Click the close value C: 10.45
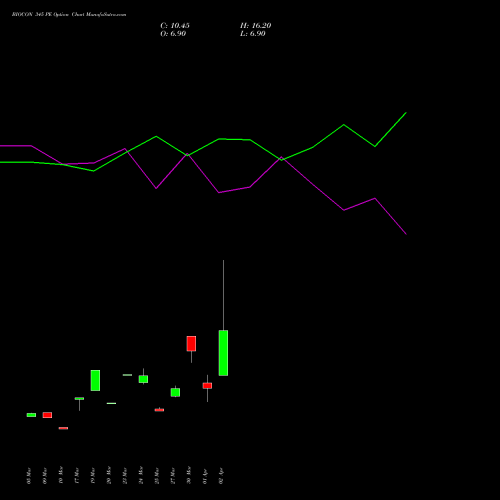 pyautogui.click(x=175, y=26)
